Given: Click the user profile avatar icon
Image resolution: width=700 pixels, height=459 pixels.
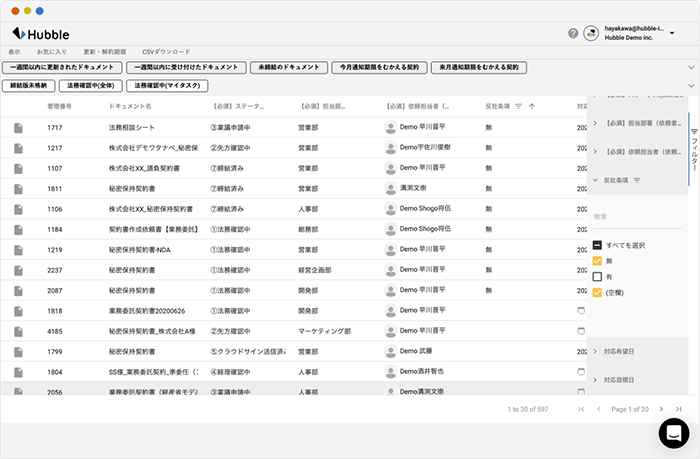Looking at the screenshot, I should pyautogui.click(x=591, y=33).
